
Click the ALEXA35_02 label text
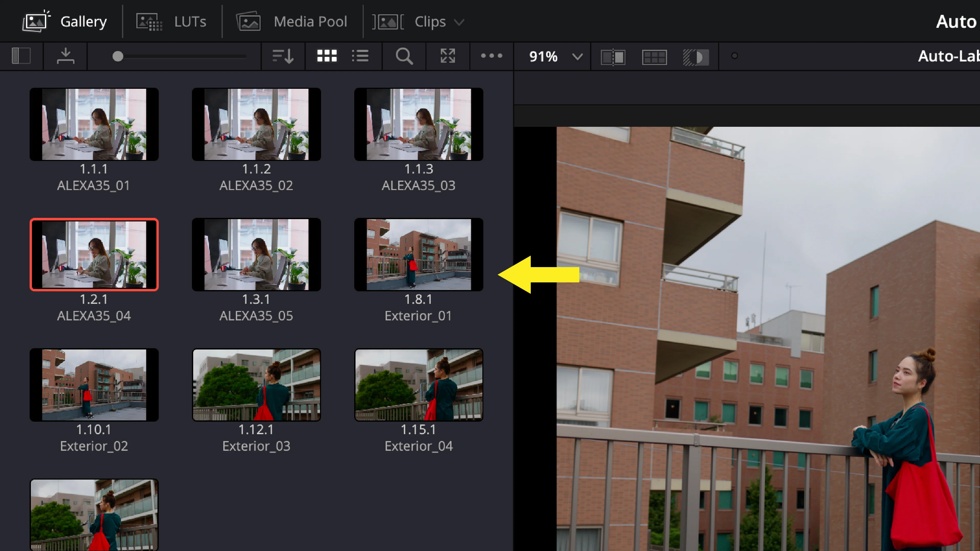click(x=256, y=185)
